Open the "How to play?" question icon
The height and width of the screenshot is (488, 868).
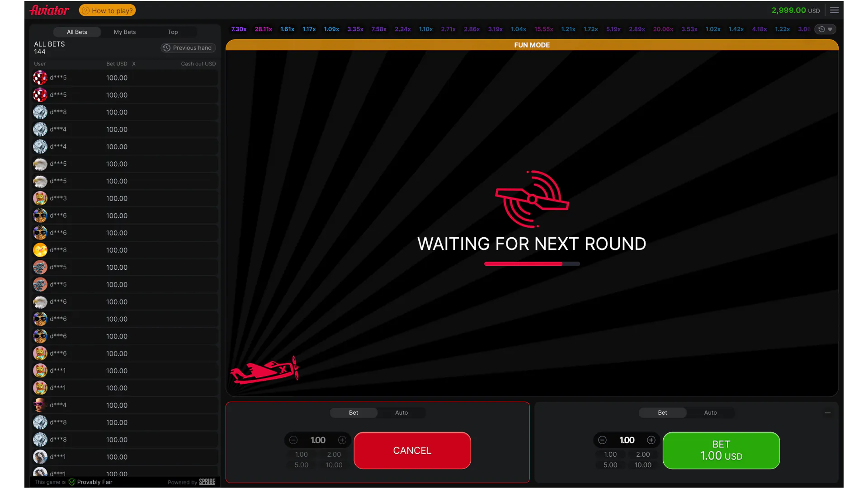pos(85,10)
